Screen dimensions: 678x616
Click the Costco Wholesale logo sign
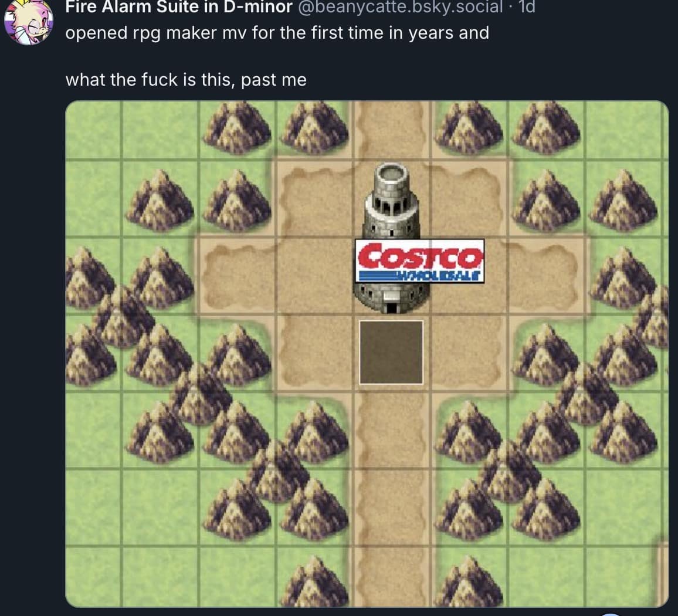coord(419,261)
